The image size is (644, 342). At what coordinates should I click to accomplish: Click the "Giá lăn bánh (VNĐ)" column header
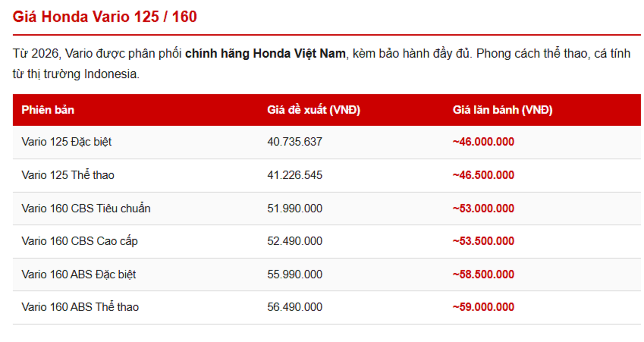(502, 110)
